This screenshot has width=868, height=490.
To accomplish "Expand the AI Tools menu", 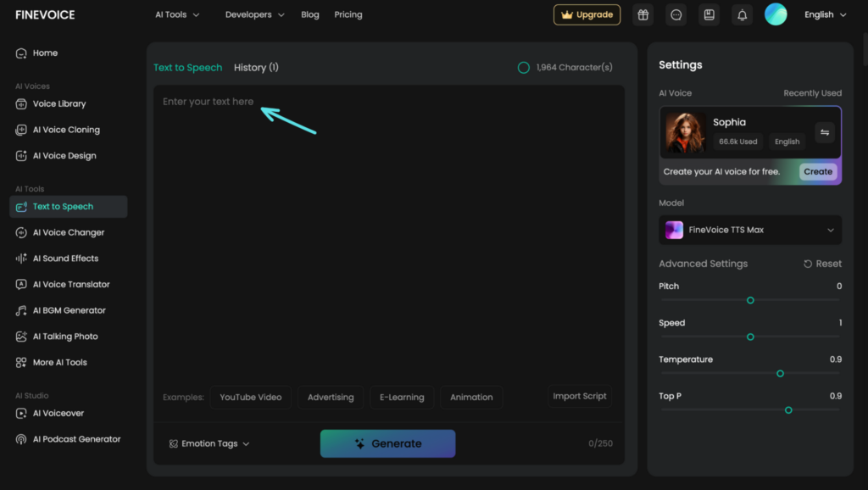I will tap(177, 14).
